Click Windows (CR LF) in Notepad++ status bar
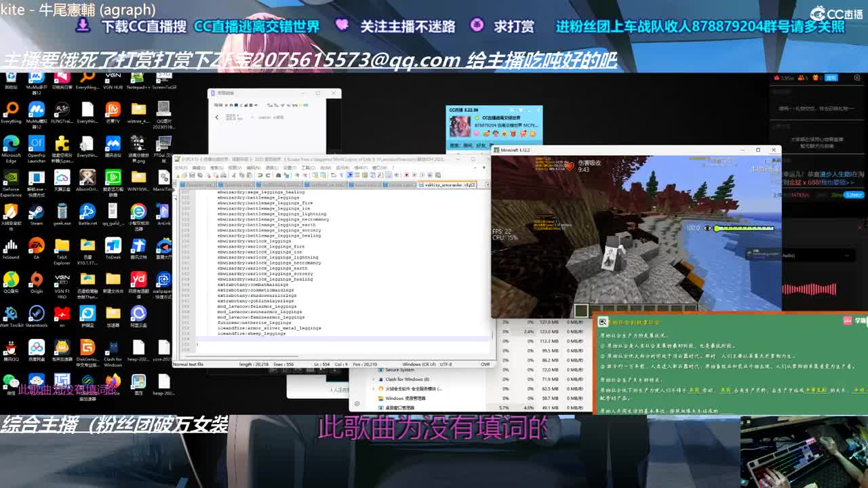Viewport: 868px width, 488px height. point(420,364)
